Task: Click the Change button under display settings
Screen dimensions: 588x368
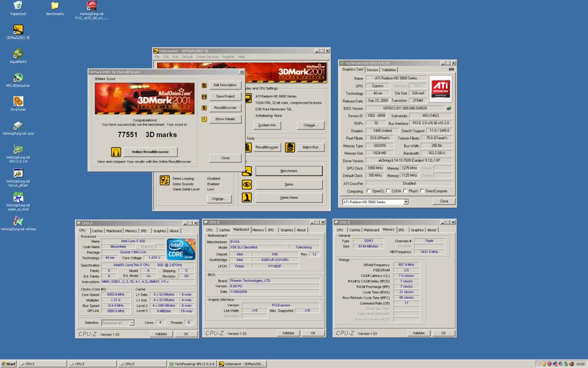Action: point(311,125)
